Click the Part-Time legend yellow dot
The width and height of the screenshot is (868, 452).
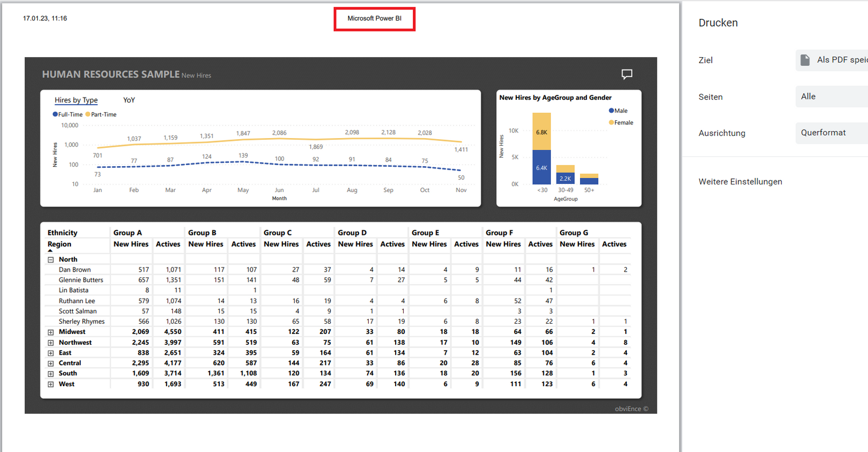click(x=88, y=115)
